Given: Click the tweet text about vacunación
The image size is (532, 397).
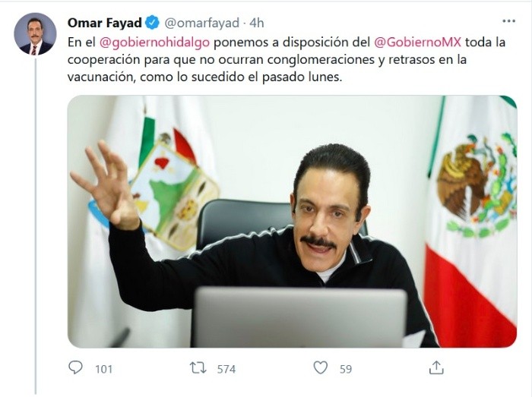Looking at the screenshot, I should click(x=287, y=60).
